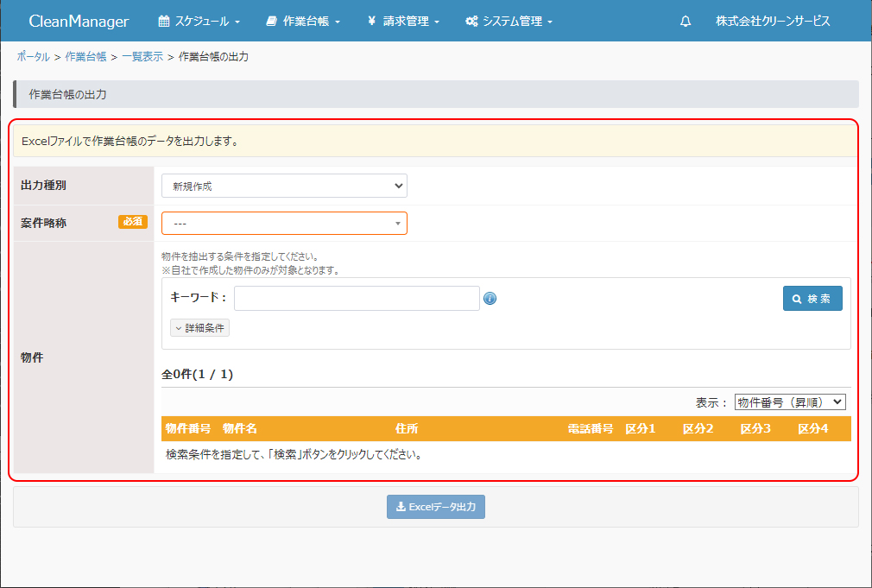This screenshot has height=588, width=872.
Task: Click the CleanManager logo
Action: point(79,22)
